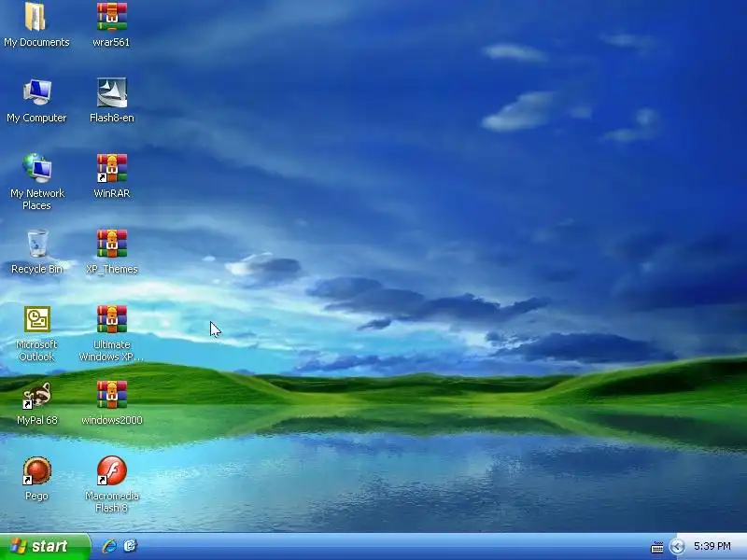747x560 pixels.
Task: Launch the MyPal 68 browser shortcut
Action: pyautogui.click(x=36, y=395)
